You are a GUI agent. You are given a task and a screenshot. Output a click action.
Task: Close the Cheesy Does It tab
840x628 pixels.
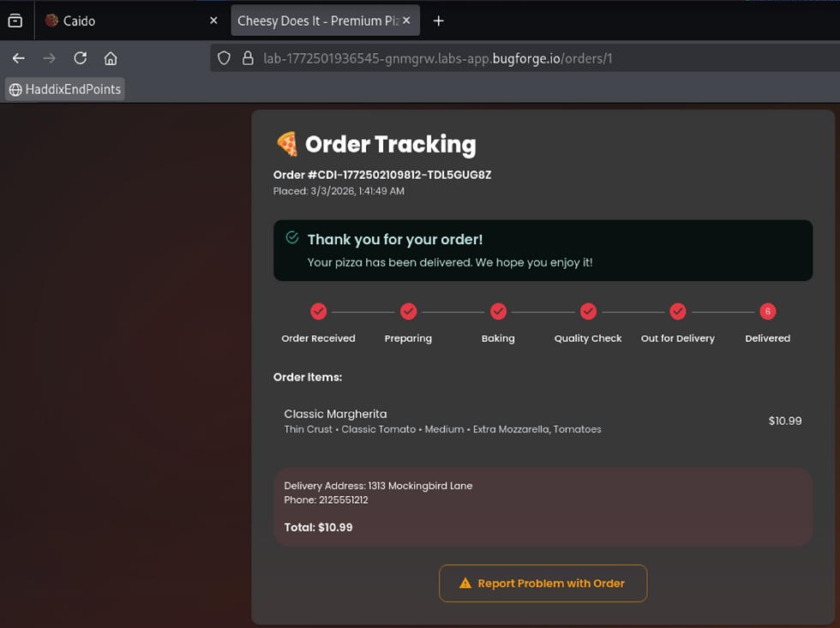click(x=406, y=21)
